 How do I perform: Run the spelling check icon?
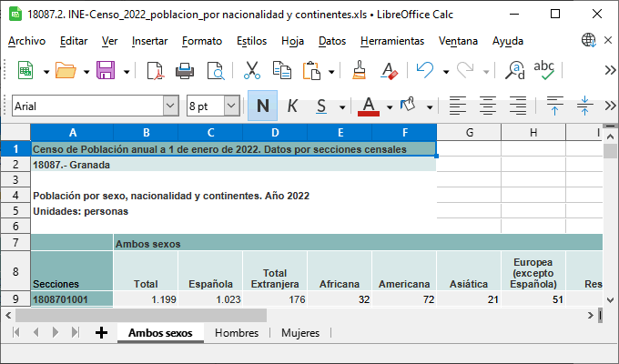coord(544,71)
